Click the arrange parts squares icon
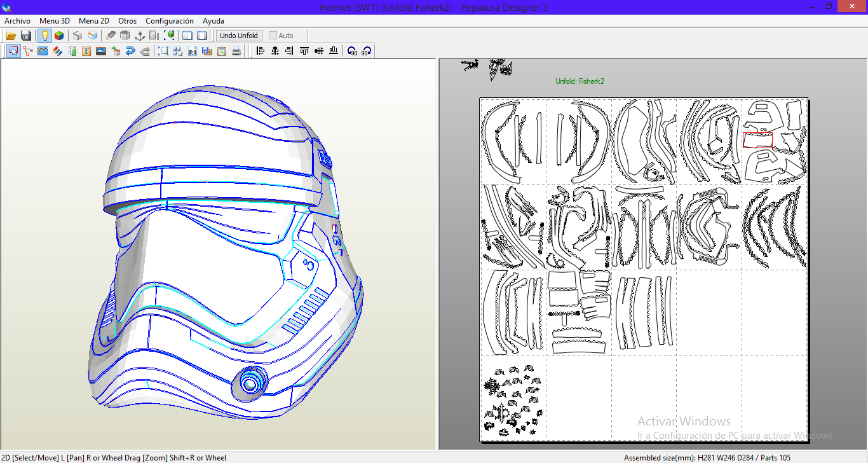Image resolution: width=868 pixels, height=463 pixels. [178, 52]
